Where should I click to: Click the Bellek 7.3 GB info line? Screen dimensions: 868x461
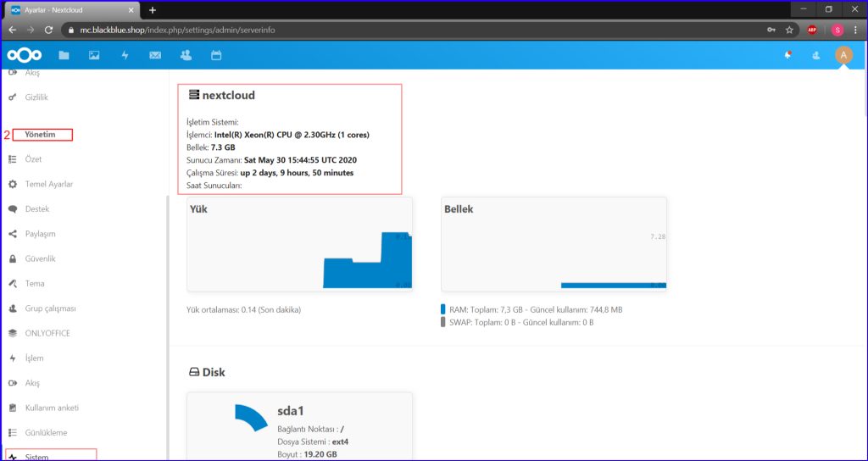click(211, 147)
